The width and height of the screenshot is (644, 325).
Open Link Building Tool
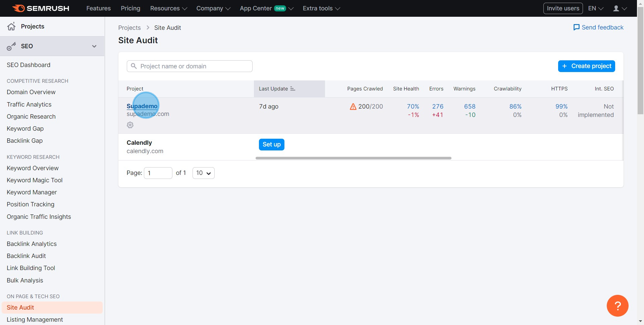tap(31, 268)
